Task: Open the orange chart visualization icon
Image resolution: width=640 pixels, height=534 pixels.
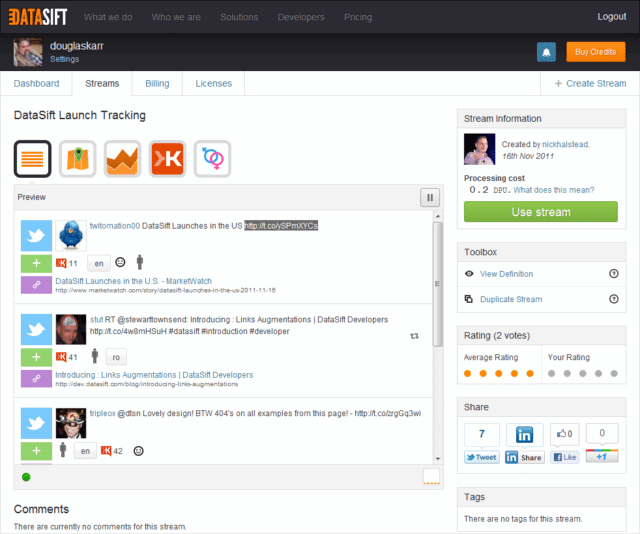Action: point(122,159)
